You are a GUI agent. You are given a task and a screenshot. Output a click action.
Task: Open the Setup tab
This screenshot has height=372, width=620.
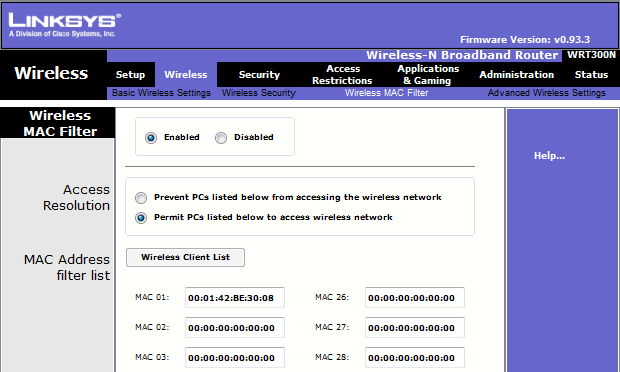pyautogui.click(x=130, y=74)
